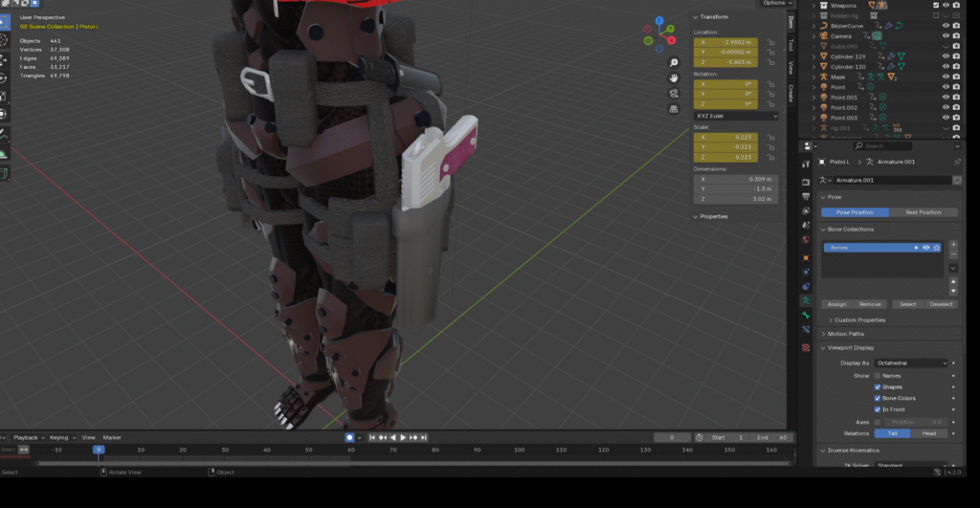Open the Playback menu in the timeline
Viewport: 980px width, 508px height.
(26, 437)
